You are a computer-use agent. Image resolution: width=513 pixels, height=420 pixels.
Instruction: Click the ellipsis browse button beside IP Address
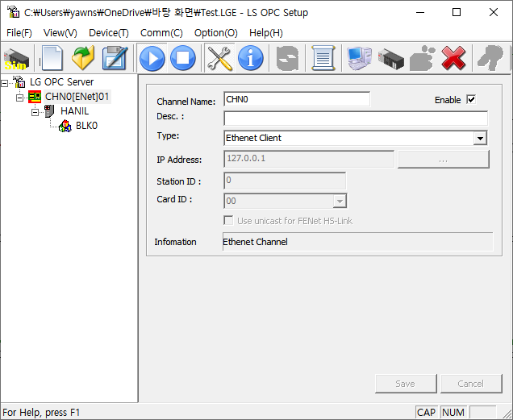(444, 160)
